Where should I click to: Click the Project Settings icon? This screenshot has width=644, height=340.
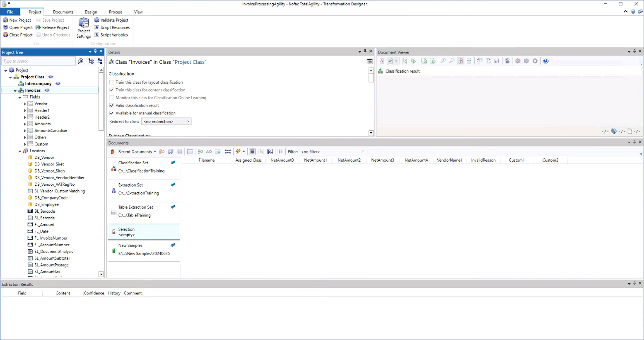click(84, 23)
